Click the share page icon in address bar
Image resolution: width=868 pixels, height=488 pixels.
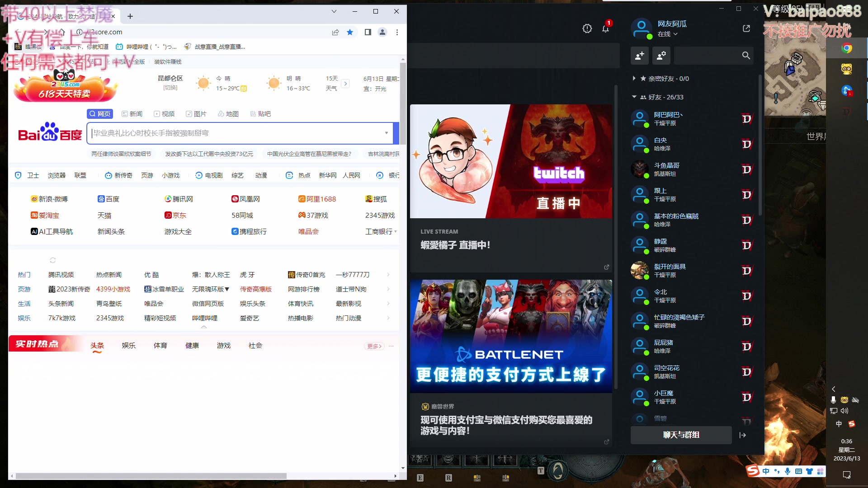[335, 32]
